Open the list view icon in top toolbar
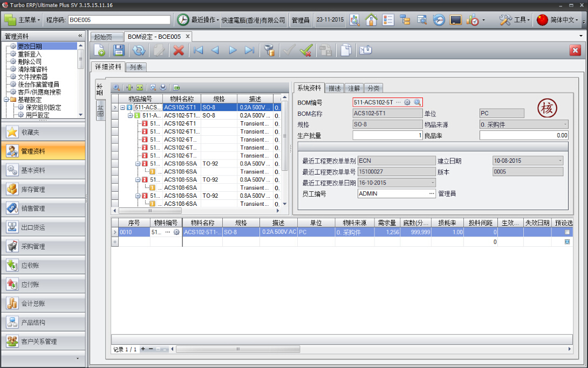 (388, 20)
